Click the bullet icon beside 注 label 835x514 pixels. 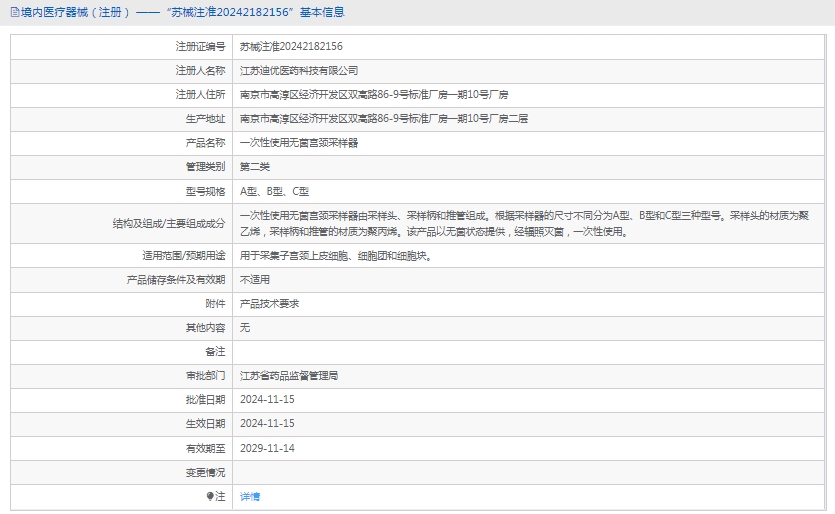coord(210,496)
